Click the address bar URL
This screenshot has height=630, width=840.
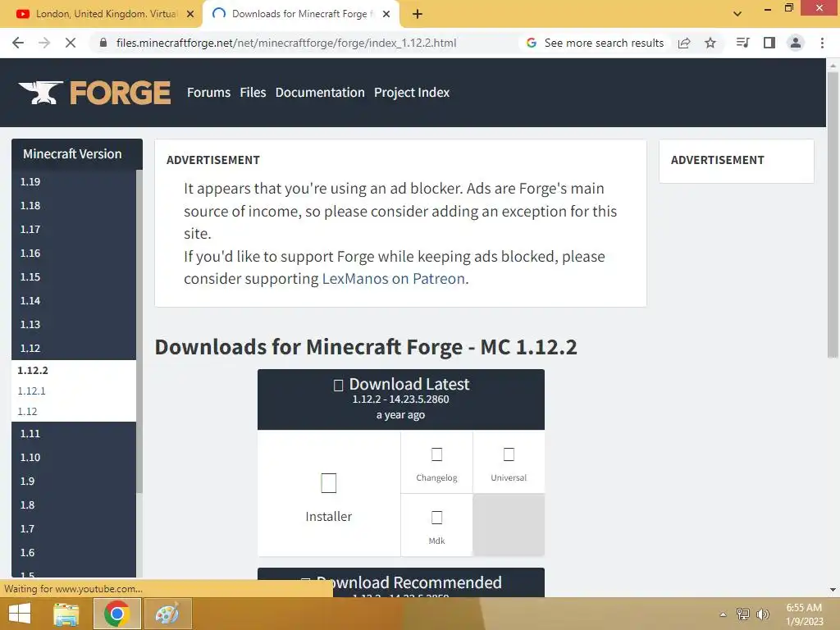[x=286, y=43]
